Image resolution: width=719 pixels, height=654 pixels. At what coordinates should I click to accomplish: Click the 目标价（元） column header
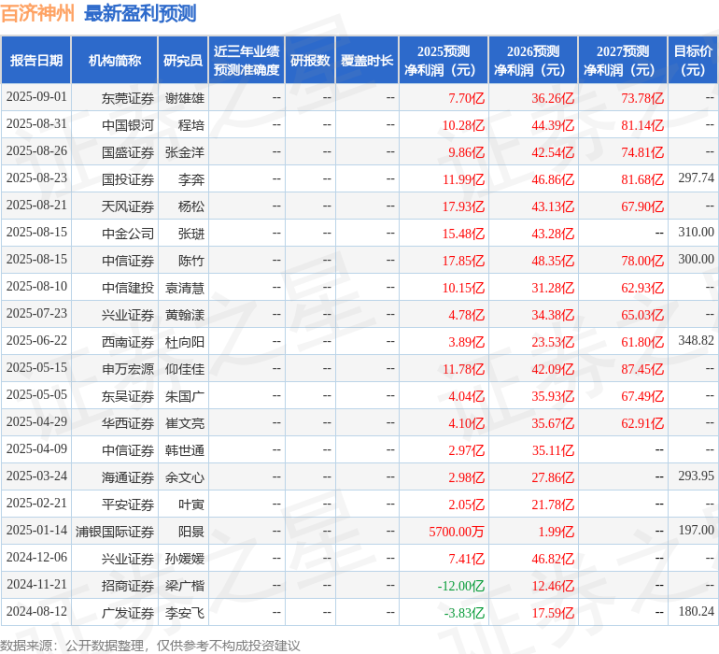click(693, 61)
